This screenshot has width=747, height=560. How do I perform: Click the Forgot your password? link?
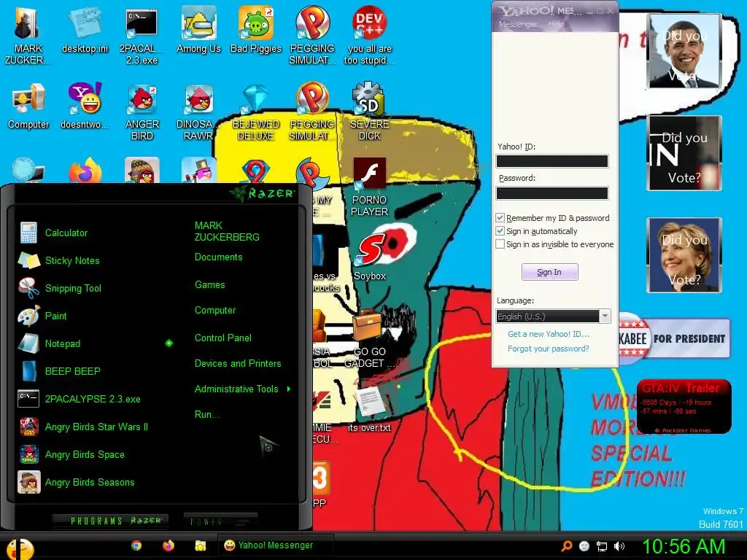(549, 349)
